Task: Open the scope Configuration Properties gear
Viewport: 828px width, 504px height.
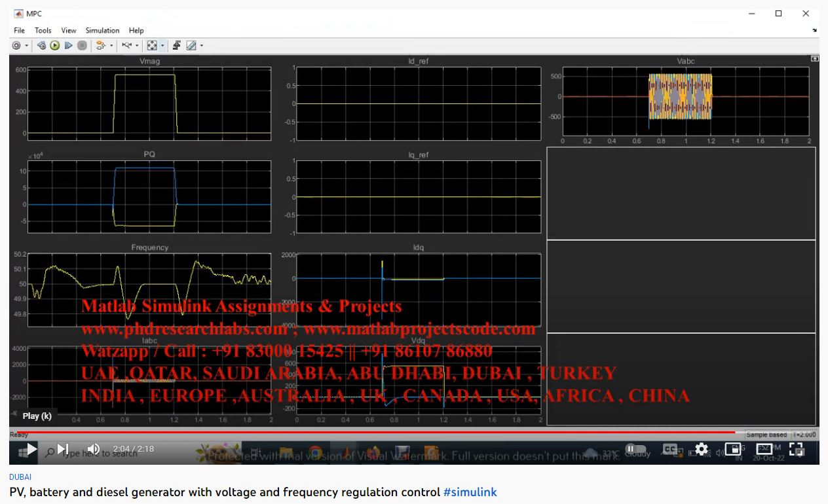Action: tap(16, 46)
